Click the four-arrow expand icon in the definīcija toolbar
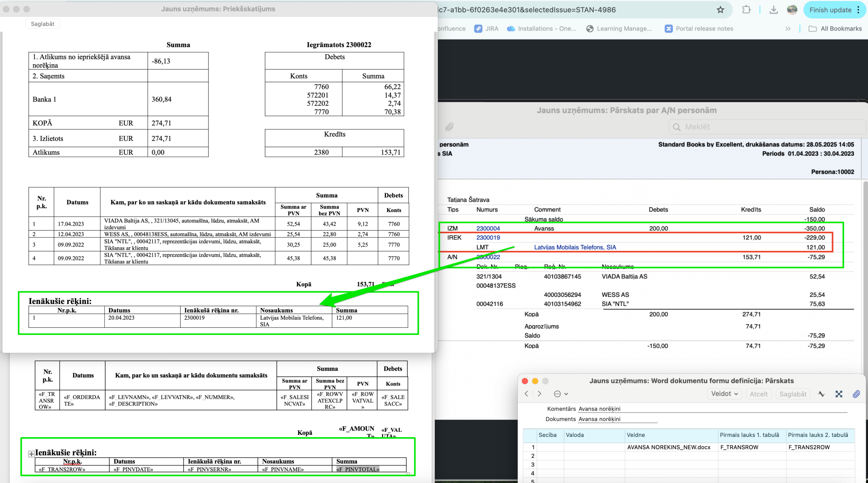Viewport: 868px width, 483px height. [x=839, y=394]
